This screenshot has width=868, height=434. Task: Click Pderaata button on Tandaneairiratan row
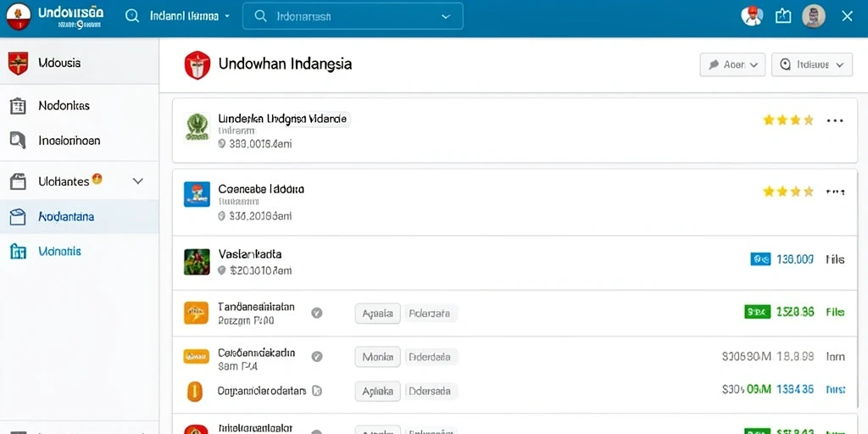click(x=430, y=314)
